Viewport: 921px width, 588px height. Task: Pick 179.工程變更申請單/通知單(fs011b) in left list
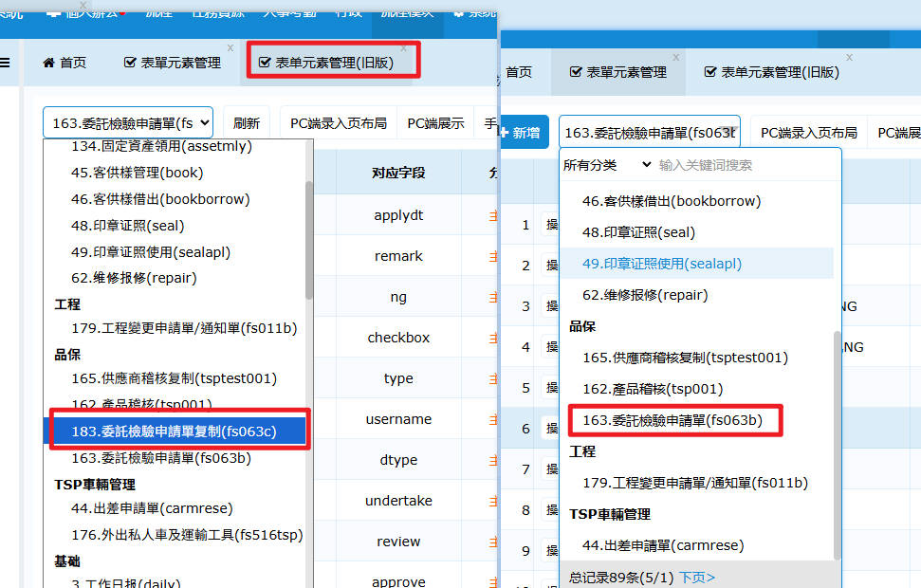click(184, 328)
